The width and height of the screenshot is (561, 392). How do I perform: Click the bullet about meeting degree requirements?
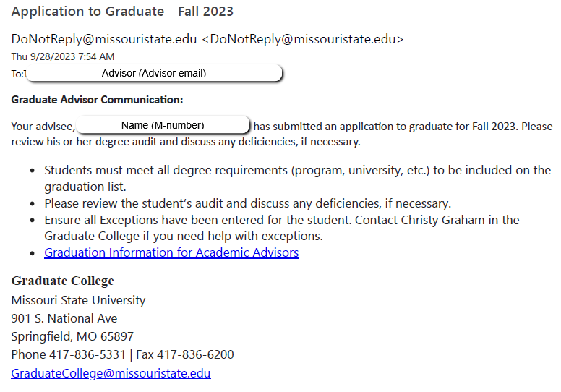pos(297,171)
